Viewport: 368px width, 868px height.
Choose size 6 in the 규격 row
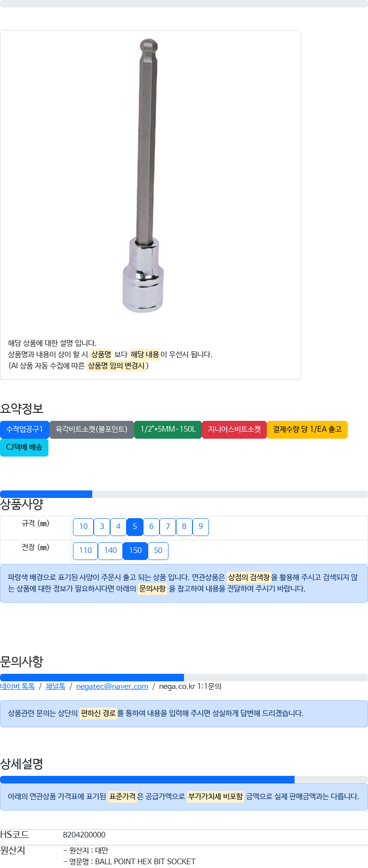point(151,527)
